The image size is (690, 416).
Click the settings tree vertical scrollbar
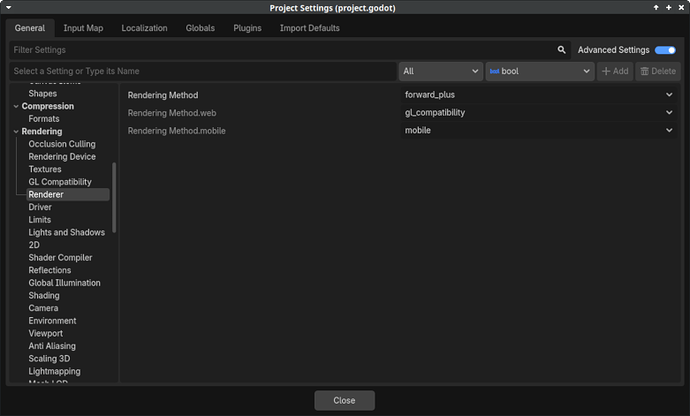[x=114, y=198]
